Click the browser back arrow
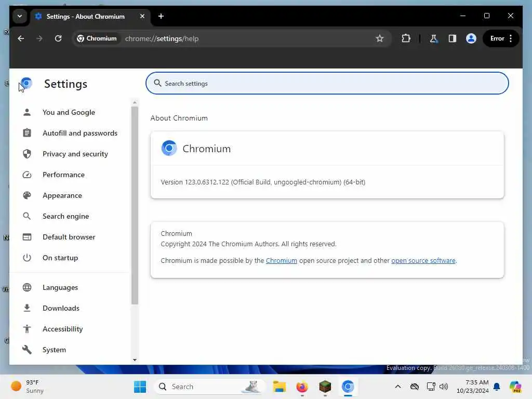This screenshot has height=399, width=532. coord(21,38)
